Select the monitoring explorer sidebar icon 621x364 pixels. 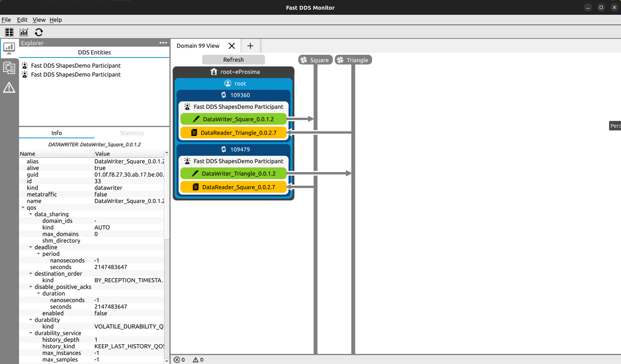click(x=9, y=48)
